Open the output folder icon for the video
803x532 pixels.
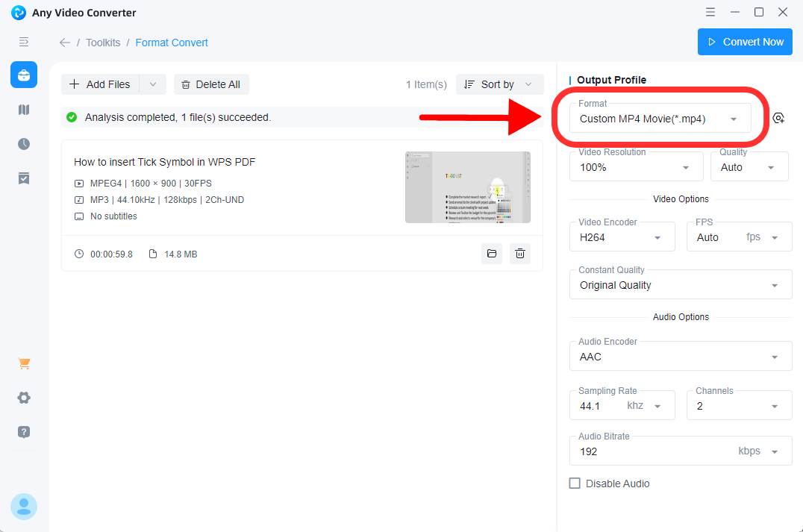(x=492, y=254)
